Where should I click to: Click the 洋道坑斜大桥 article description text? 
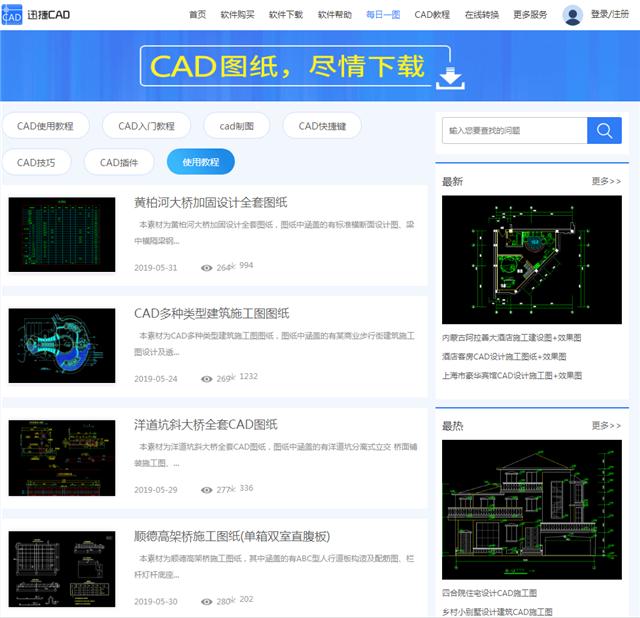276,455
